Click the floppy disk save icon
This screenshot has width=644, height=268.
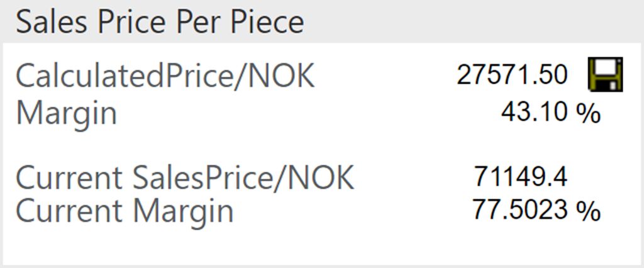click(605, 74)
